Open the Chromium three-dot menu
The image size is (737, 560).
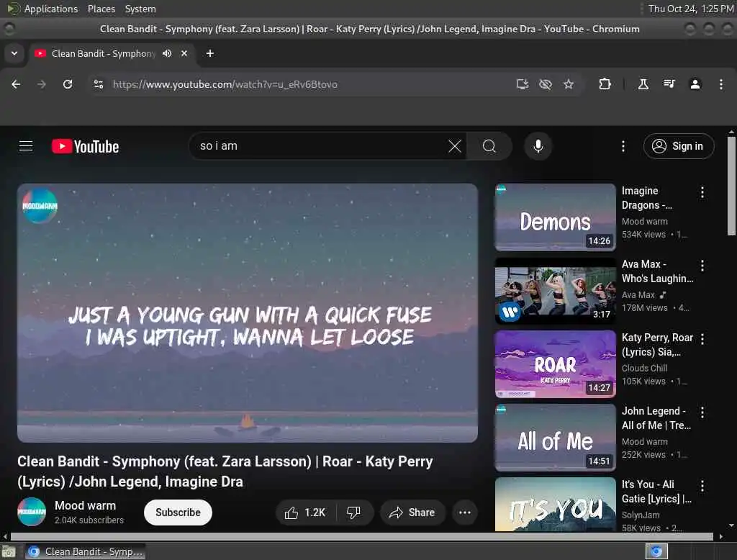721,84
